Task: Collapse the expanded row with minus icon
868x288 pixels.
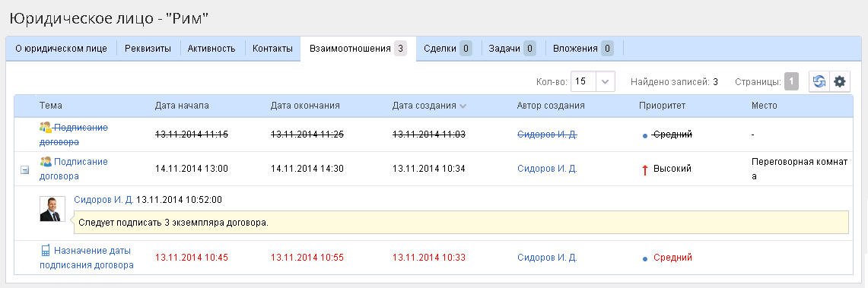Action: [x=24, y=170]
